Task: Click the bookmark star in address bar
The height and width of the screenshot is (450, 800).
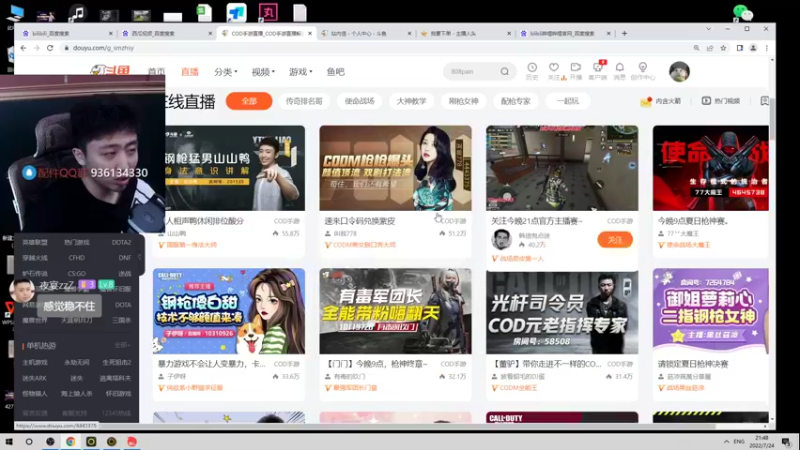Action: click(723, 48)
